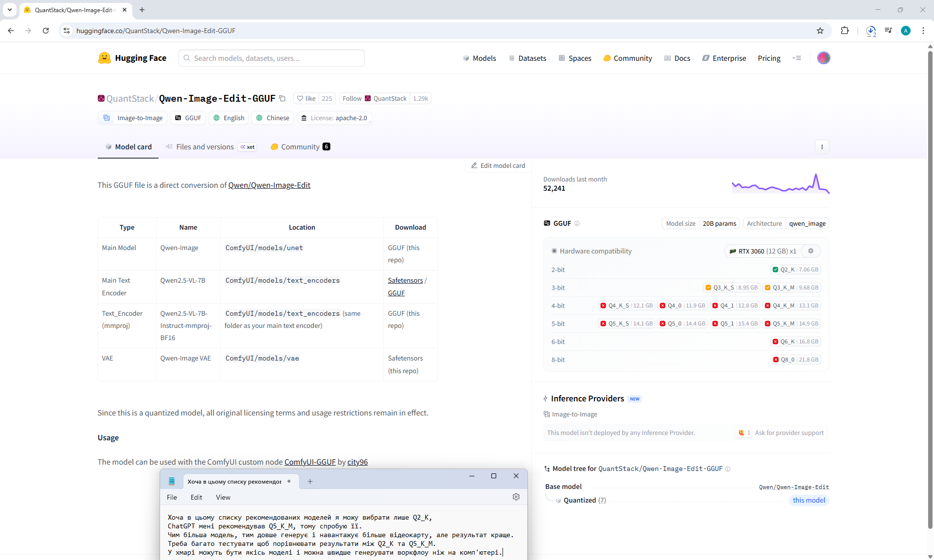Click Edit model card button
934x560 pixels.
point(498,165)
